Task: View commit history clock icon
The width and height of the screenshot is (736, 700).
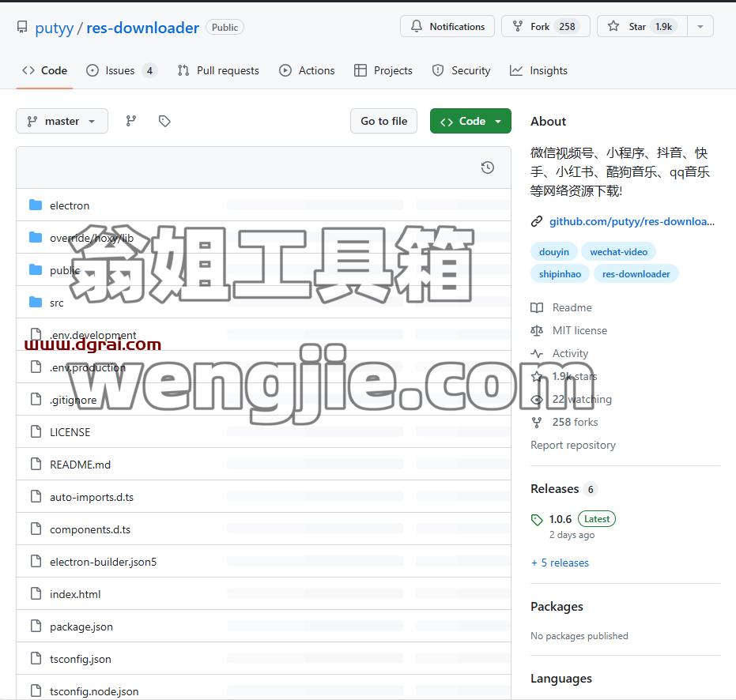Action: pos(488,167)
